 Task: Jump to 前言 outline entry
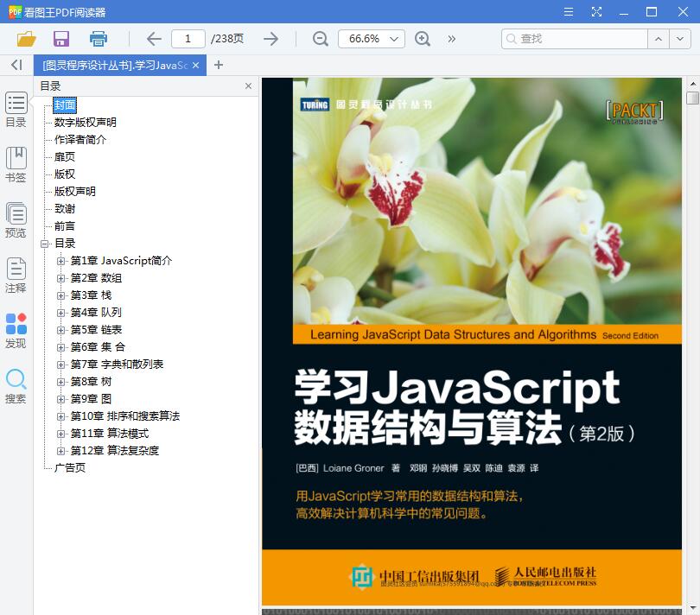pos(65,226)
